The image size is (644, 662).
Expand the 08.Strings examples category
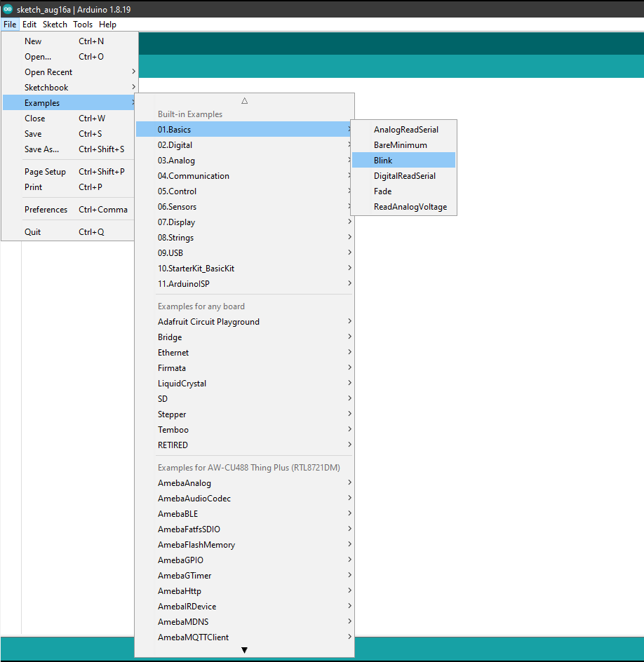point(245,238)
